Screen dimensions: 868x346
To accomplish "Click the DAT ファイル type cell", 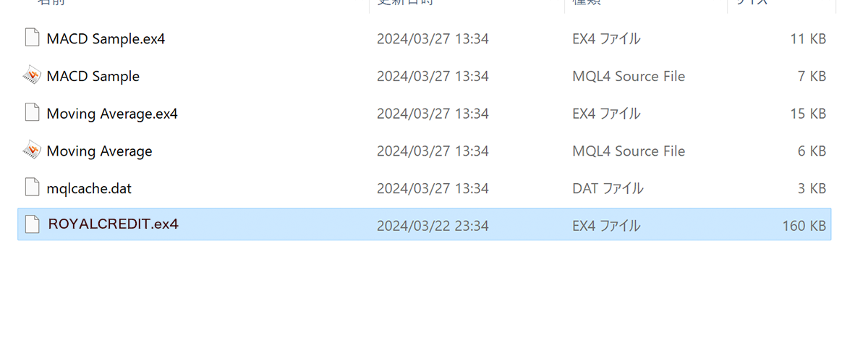I will pos(608,189).
